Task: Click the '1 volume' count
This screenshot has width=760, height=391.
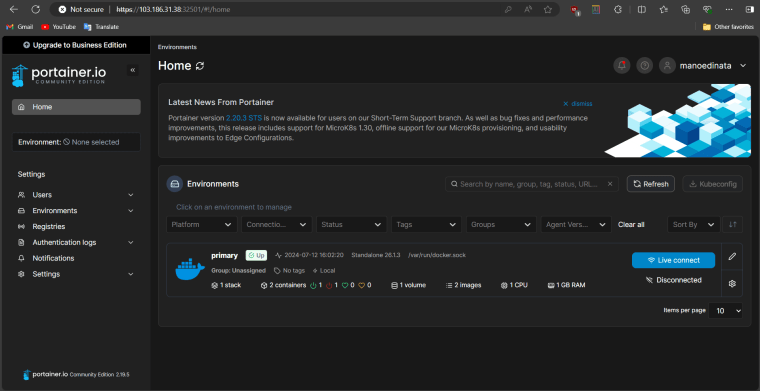Action: pyautogui.click(x=409, y=285)
